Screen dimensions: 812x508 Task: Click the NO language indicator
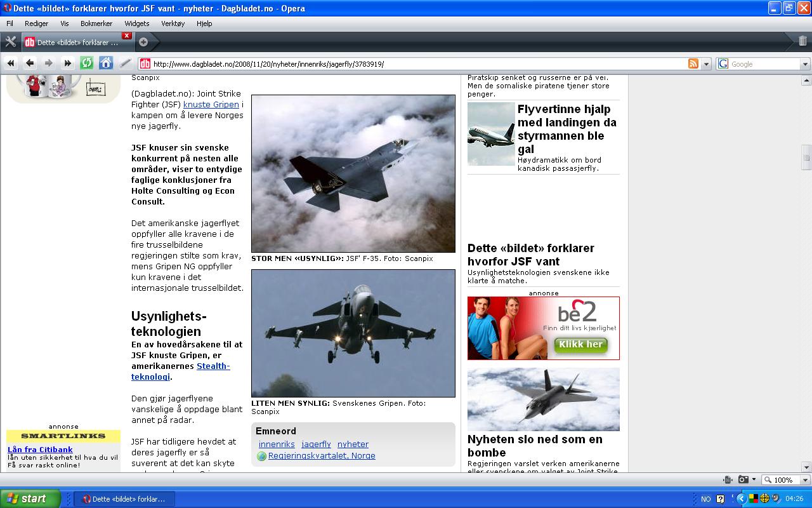[706, 499]
